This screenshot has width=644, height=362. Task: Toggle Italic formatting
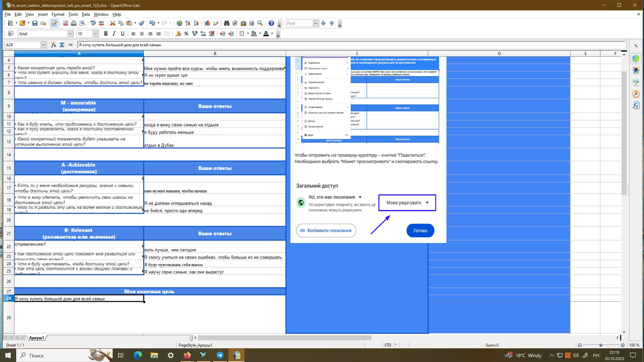click(x=114, y=34)
